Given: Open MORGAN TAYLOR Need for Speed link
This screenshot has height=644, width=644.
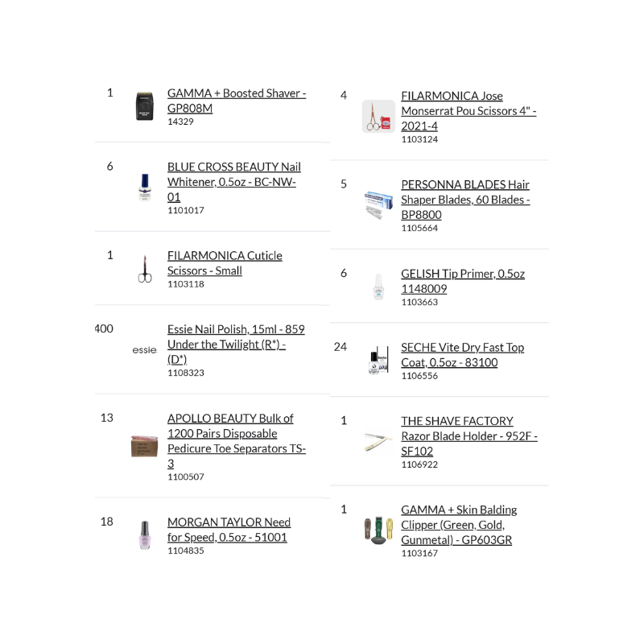Looking at the screenshot, I should tap(229, 530).
